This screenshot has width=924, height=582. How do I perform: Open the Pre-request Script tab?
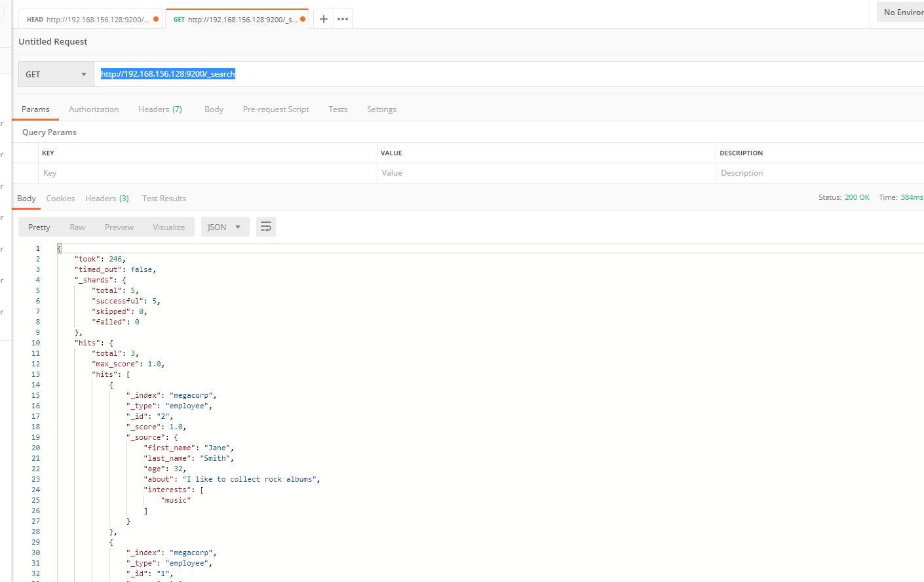(275, 109)
